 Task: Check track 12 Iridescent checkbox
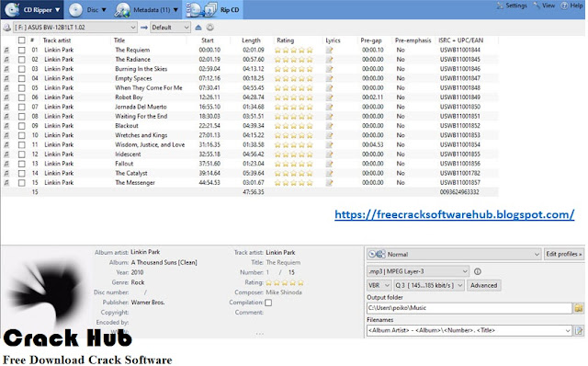tap(22, 154)
